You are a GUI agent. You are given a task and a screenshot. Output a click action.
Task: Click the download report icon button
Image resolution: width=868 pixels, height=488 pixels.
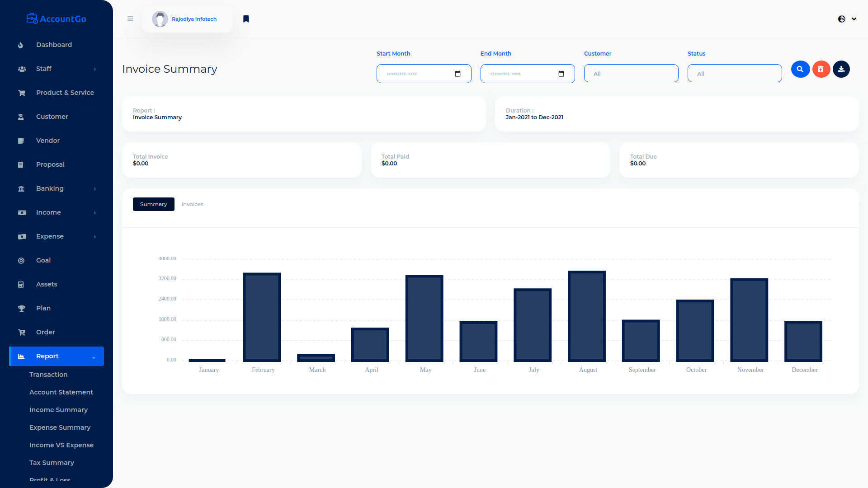(x=841, y=69)
